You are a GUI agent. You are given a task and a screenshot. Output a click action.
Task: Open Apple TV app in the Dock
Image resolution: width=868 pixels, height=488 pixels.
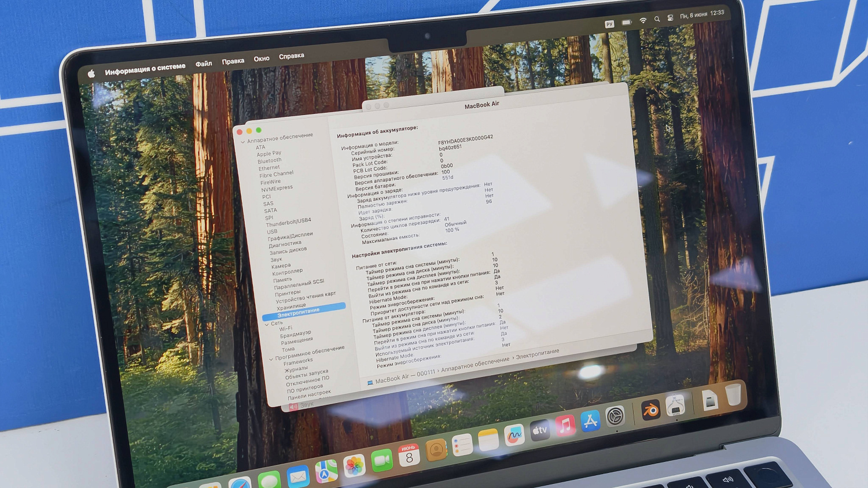[539, 430]
